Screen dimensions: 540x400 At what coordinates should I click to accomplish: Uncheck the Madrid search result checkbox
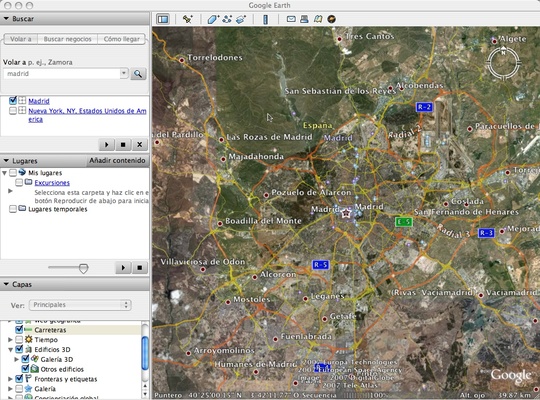(13, 101)
